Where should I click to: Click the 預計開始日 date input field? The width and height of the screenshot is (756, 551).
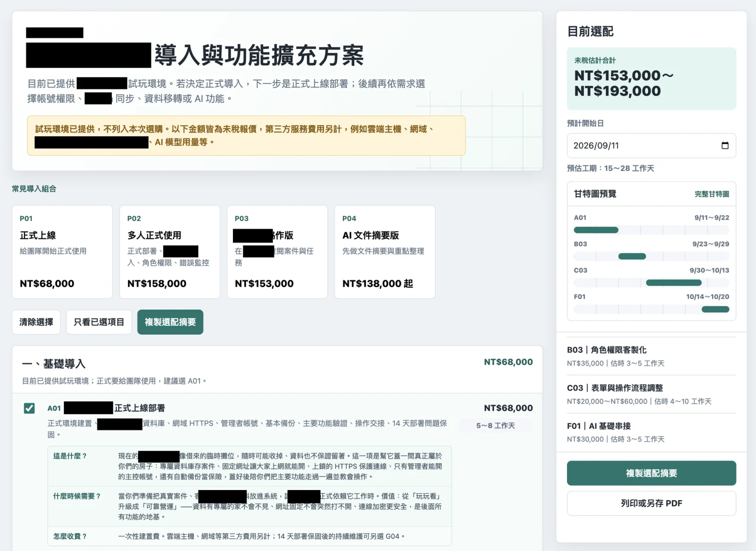(652, 146)
